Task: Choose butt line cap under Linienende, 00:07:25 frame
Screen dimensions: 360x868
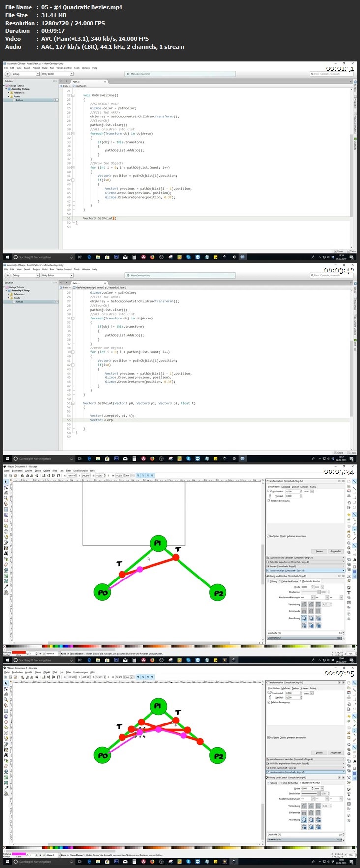Action: pos(304,813)
